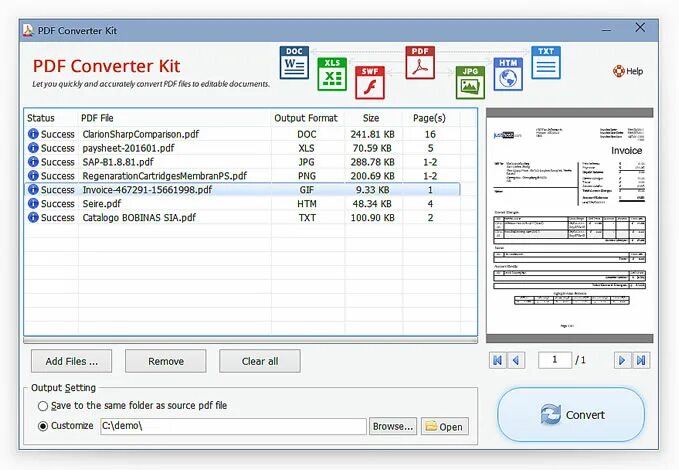Select the paysheet-201601.pdf file name
679x470 pixels.
[128, 148]
